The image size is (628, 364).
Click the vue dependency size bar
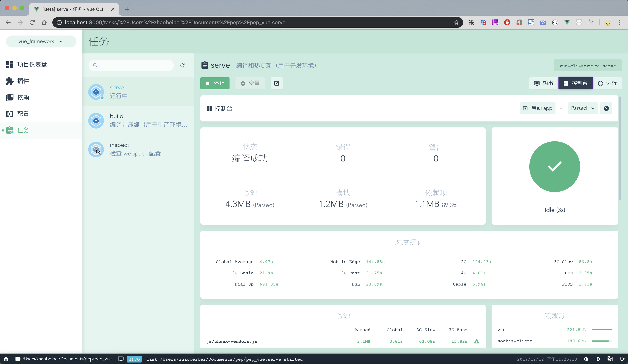(602, 330)
